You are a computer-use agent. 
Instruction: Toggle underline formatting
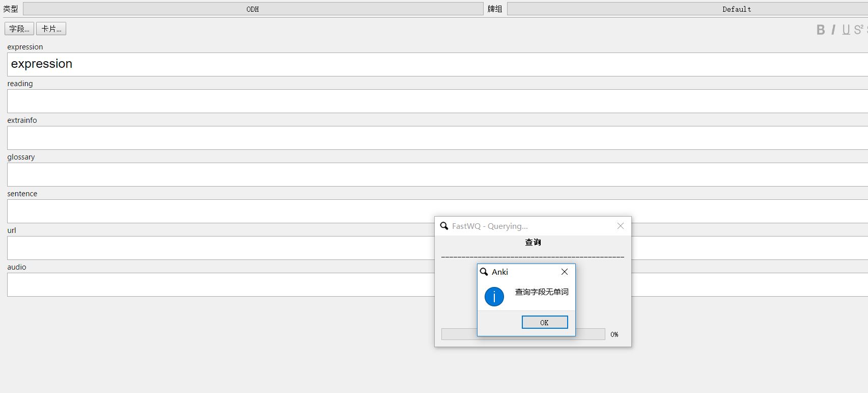point(846,30)
